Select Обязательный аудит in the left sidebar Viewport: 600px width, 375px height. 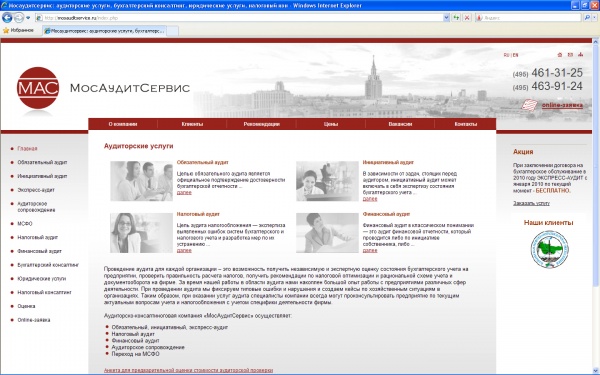(42, 162)
